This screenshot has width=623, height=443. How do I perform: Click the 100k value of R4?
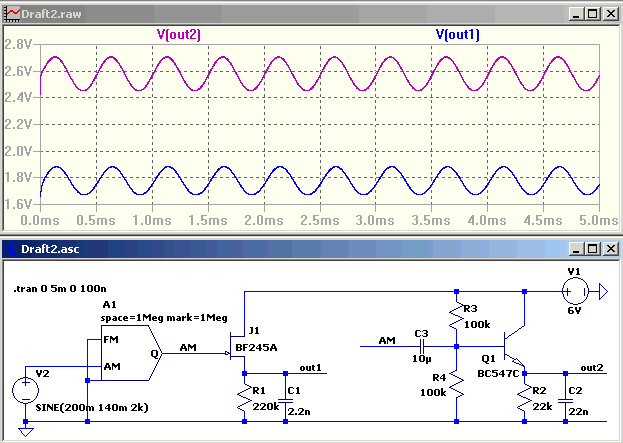433,393
